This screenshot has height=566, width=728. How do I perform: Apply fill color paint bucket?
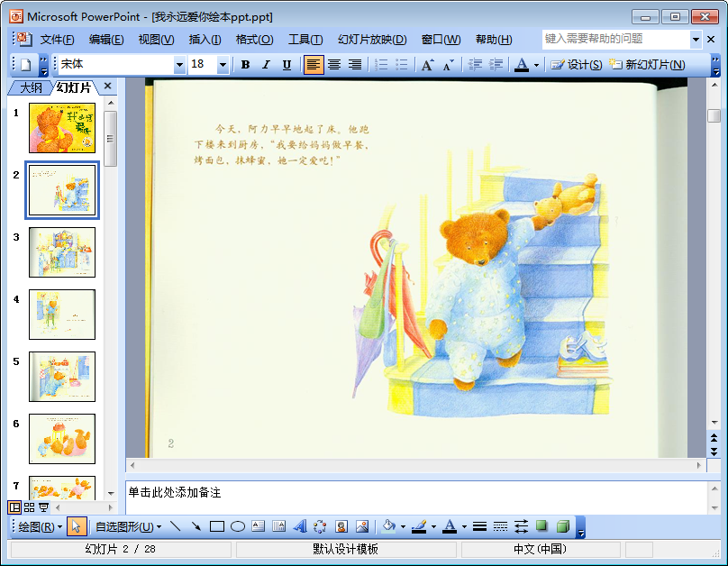(389, 526)
